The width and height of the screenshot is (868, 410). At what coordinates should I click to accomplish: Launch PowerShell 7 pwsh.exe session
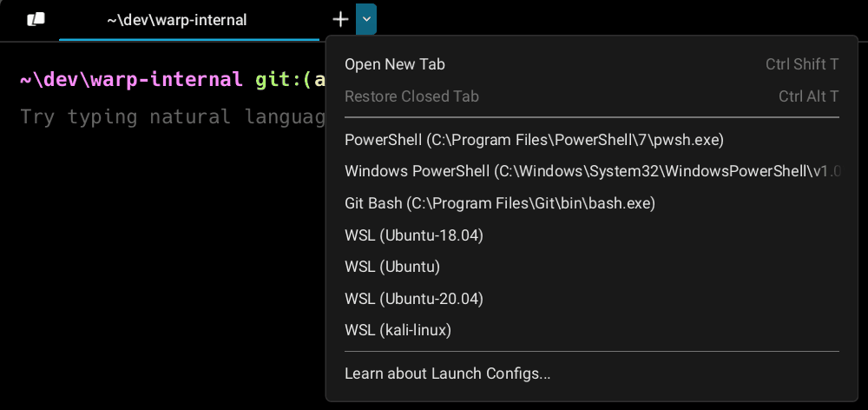coord(534,140)
